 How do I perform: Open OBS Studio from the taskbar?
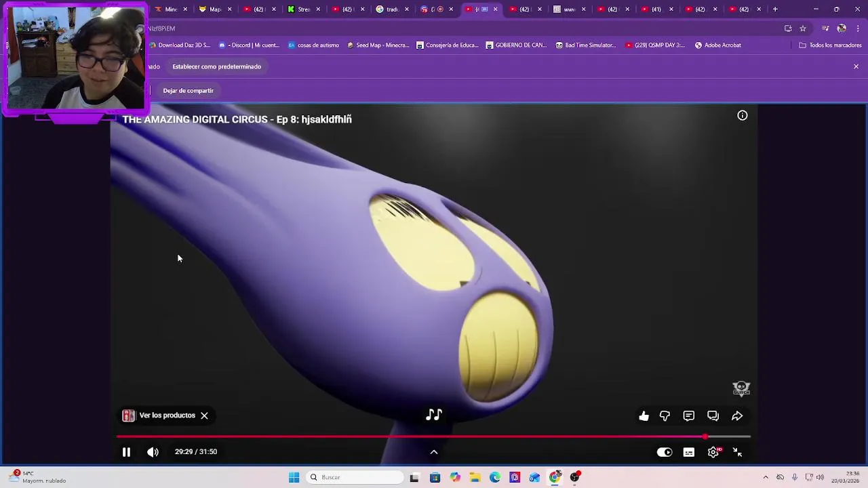coord(575,478)
